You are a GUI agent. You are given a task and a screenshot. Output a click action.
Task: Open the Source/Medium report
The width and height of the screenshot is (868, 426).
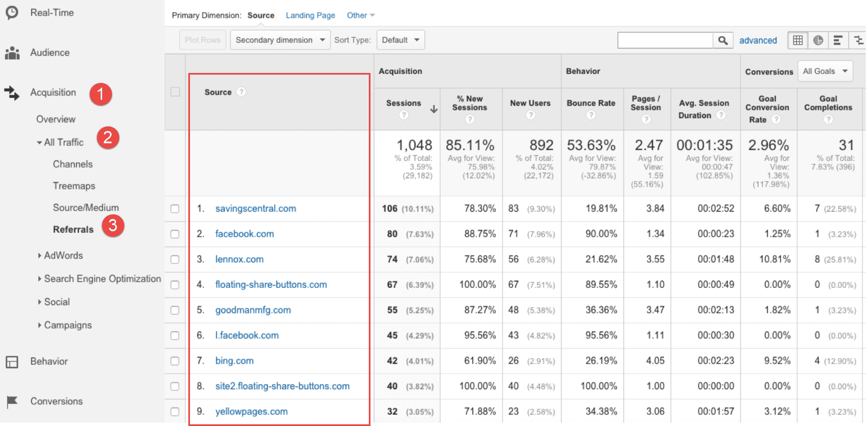86,208
